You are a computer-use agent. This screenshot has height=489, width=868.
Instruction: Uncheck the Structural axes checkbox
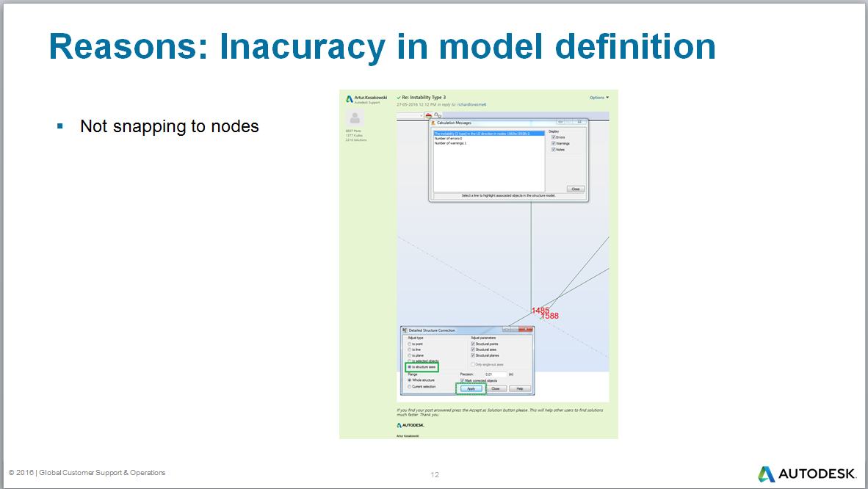tap(473, 349)
